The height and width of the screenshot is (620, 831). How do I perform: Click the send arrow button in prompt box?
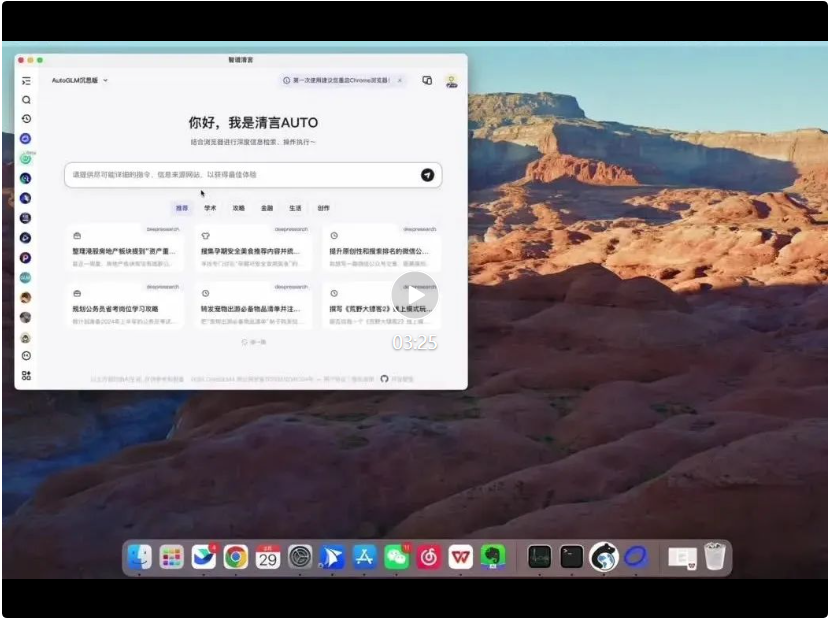tap(427, 175)
